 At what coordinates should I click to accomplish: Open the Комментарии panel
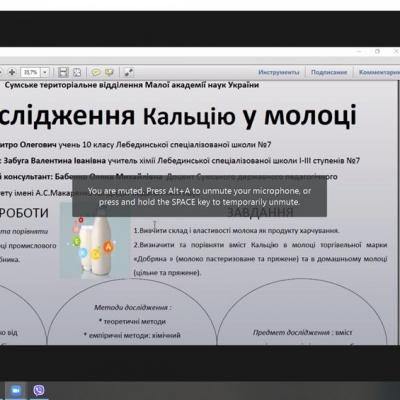click(379, 72)
